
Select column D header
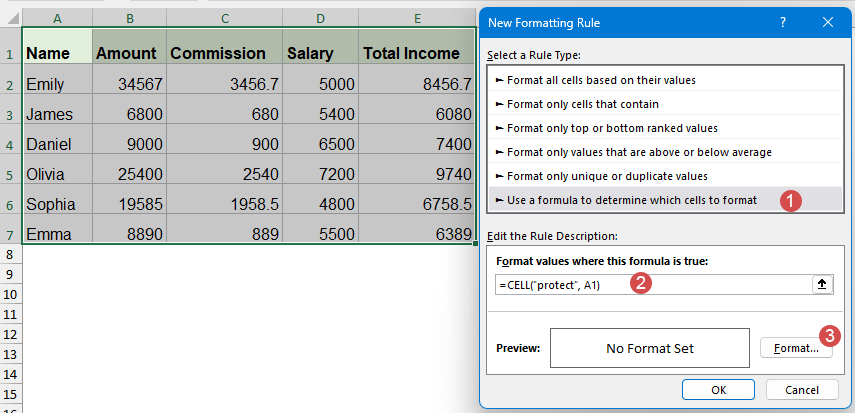coord(319,18)
